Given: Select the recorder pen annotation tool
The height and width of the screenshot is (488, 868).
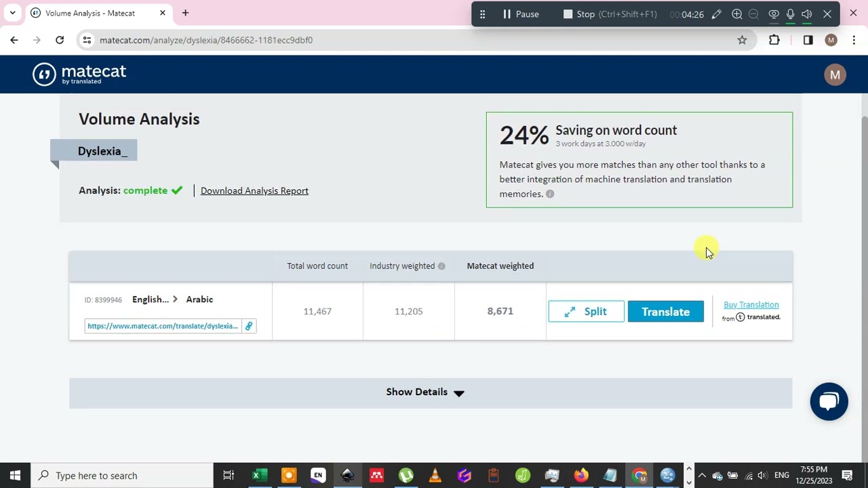Looking at the screenshot, I should [716, 14].
